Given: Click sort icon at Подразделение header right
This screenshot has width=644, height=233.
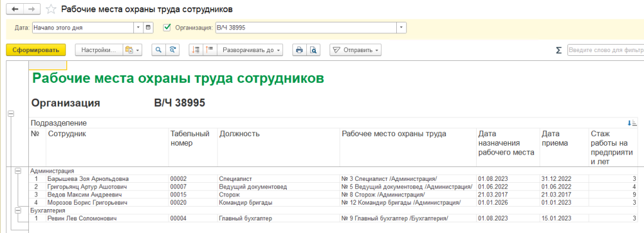Looking at the screenshot, I should click(x=632, y=122).
